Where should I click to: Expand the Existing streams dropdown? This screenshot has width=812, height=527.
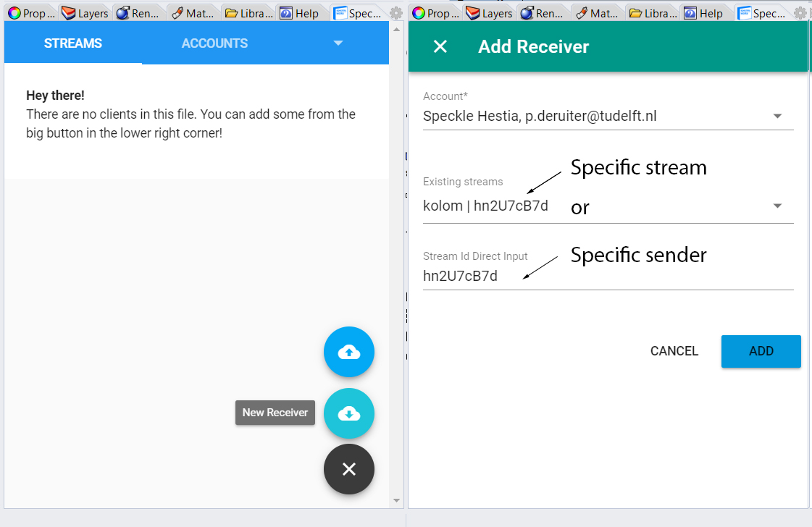click(777, 206)
